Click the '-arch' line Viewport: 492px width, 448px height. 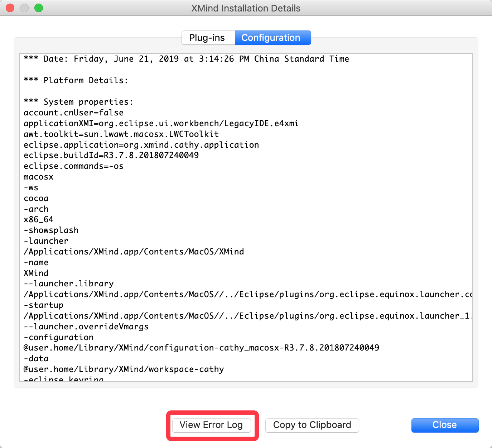[x=36, y=209]
